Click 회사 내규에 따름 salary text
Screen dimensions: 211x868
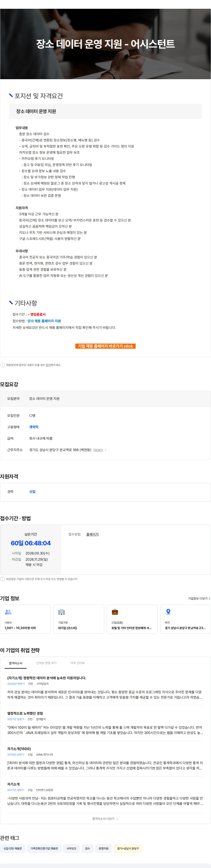coord(41,438)
